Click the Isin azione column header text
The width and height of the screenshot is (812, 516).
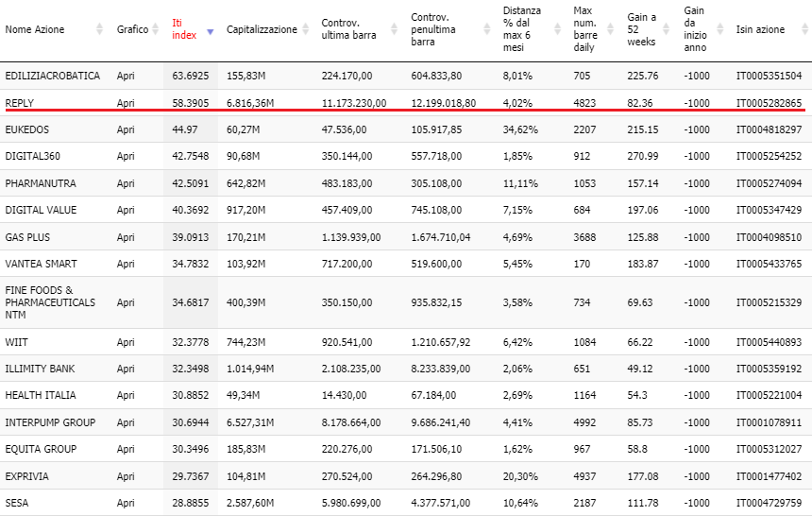[760, 29]
